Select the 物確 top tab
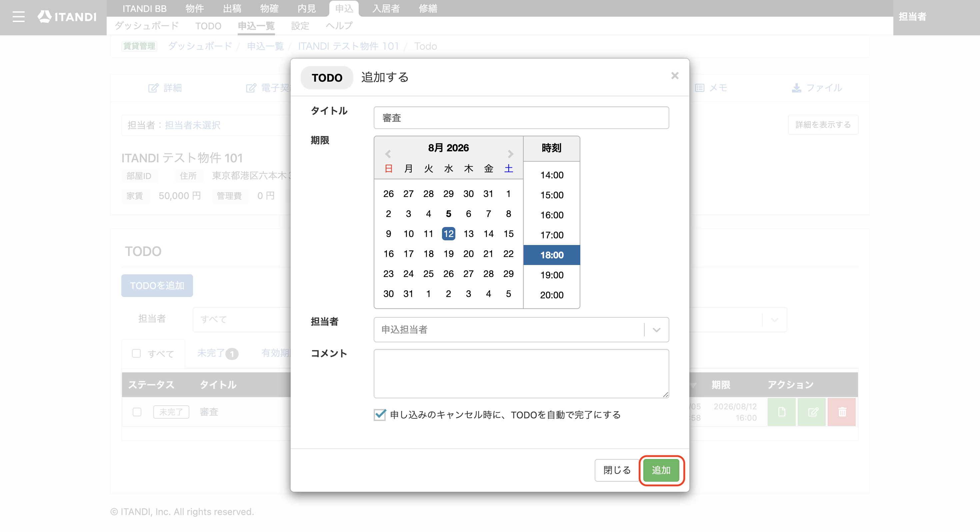 (x=269, y=8)
